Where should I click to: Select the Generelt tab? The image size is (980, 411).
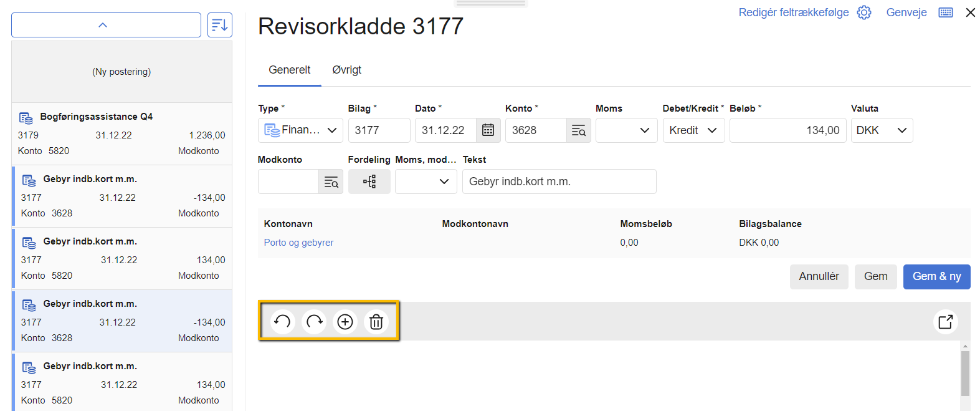pos(289,70)
